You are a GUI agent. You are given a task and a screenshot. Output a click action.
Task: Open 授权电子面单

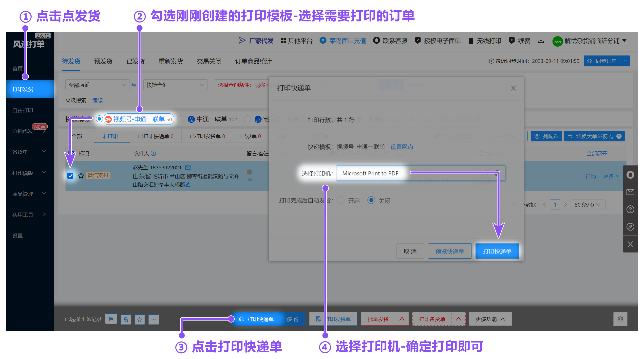click(x=438, y=40)
